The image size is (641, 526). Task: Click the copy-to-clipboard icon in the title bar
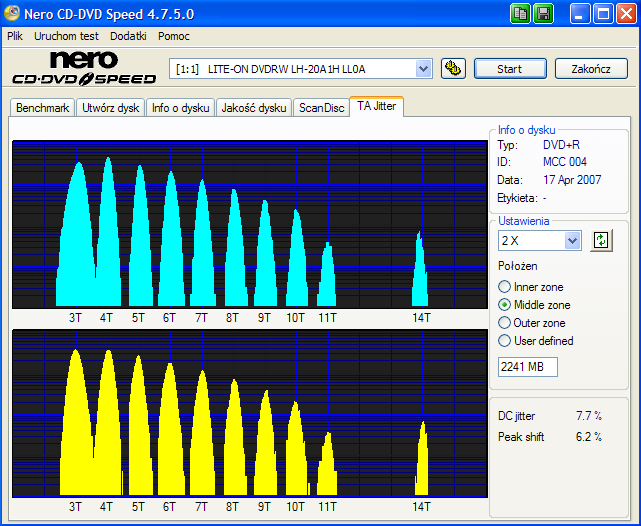tap(521, 13)
